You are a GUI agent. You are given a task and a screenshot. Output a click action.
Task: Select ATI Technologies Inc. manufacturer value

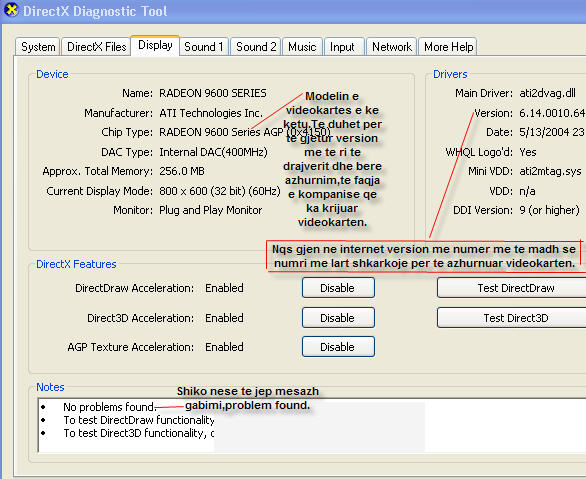(211, 113)
